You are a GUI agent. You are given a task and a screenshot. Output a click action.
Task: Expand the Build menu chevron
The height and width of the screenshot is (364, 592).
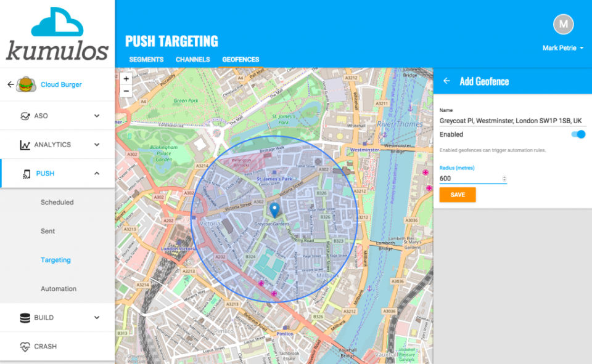97,318
